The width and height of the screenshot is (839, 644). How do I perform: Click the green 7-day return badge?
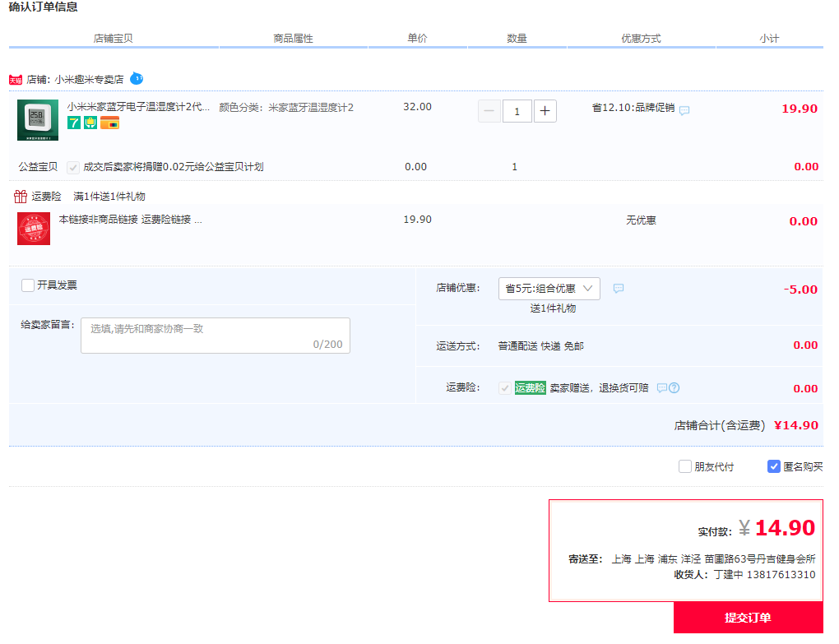pos(73,123)
